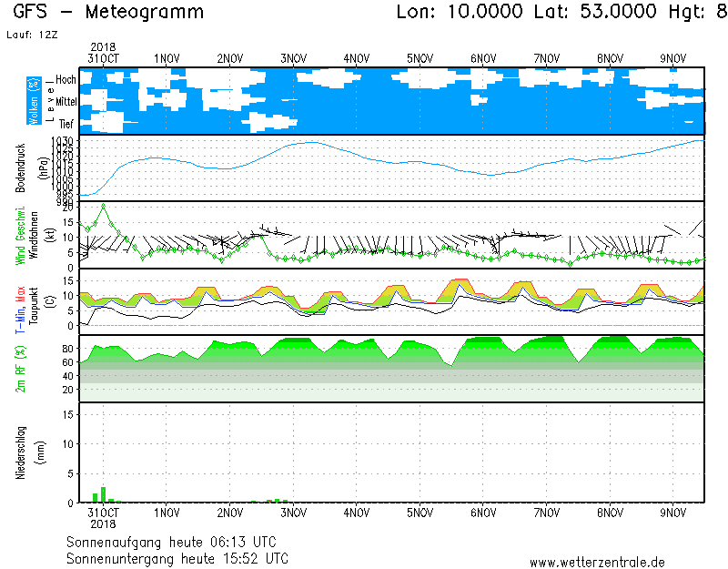This screenshot has height=569, width=728.
Task: Click the highest wind speed peak marker
Action: click(x=104, y=206)
